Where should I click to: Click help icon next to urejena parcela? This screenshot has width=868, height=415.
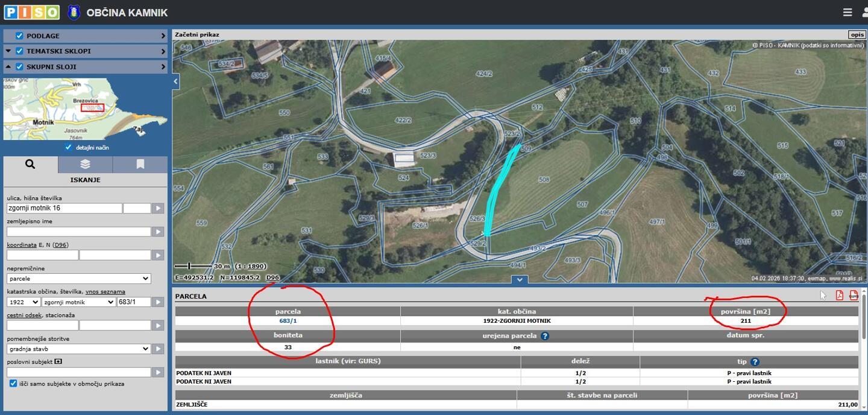[545, 336]
